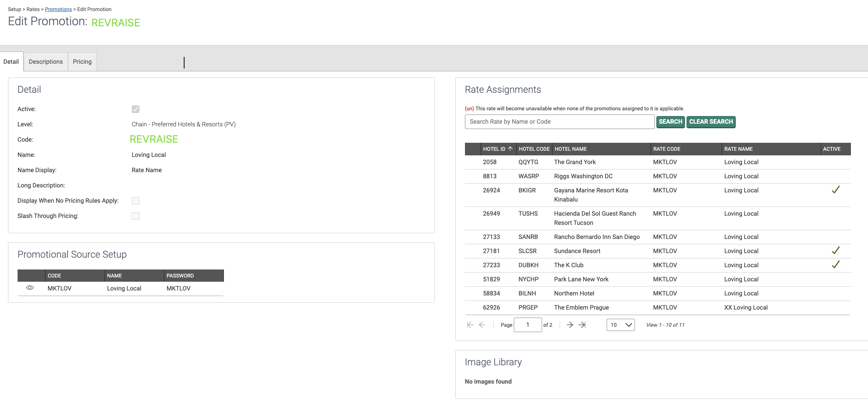Viewport: 868px width, 405px height.
Task: Select the row for The Grand York
Action: (657, 162)
